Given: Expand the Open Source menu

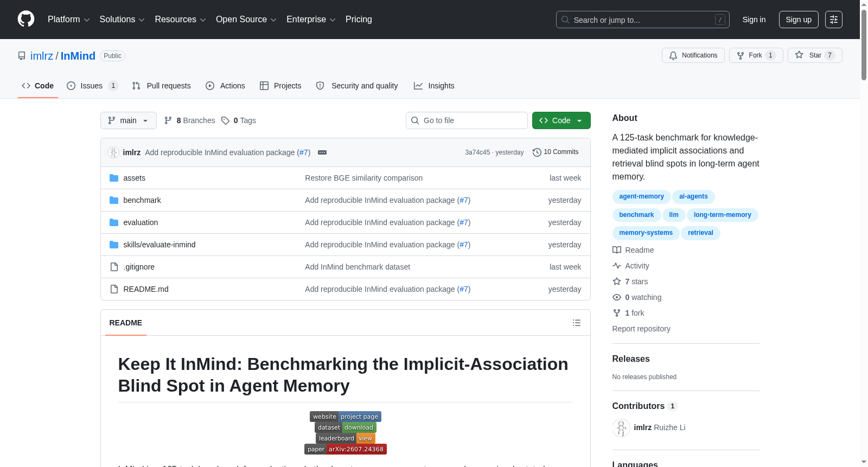Looking at the screenshot, I should click(246, 20).
